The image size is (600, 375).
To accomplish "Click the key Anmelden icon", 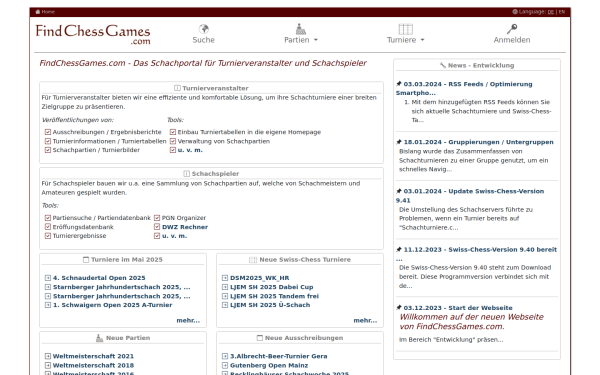I will [512, 29].
